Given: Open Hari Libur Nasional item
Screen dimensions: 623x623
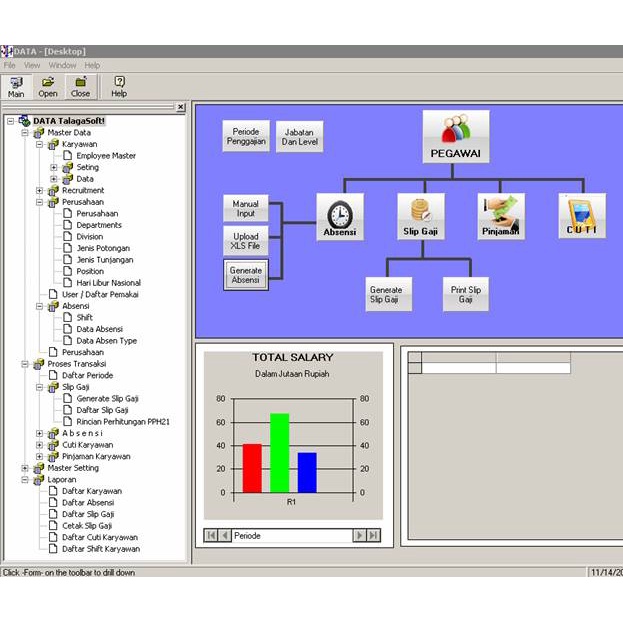Looking at the screenshot, I should point(108,283).
